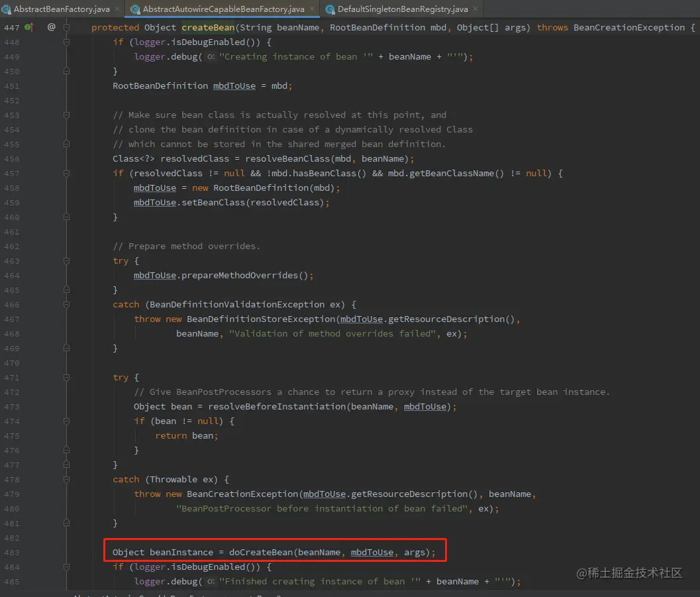Open DefaultSingletonBeanRegistry.java tab
Viewport: 700px width, 597px height.
coord(402,9)
